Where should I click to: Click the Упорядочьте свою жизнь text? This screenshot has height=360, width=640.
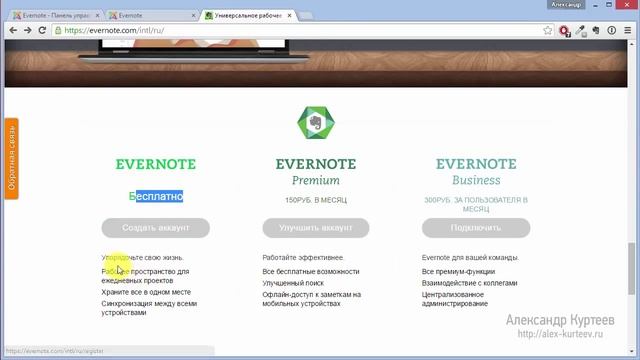click(142, 258)
